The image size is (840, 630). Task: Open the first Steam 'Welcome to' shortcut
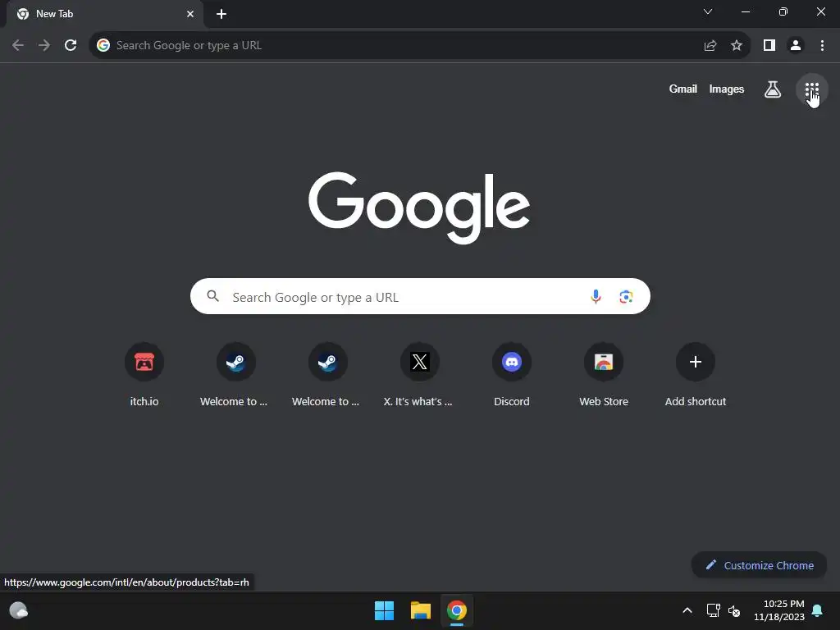[x=235, y=374]
